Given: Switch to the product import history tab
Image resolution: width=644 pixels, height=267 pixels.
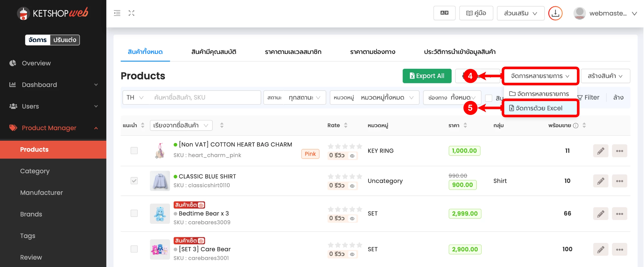Looking at the screenshot, I should point(460,52).
